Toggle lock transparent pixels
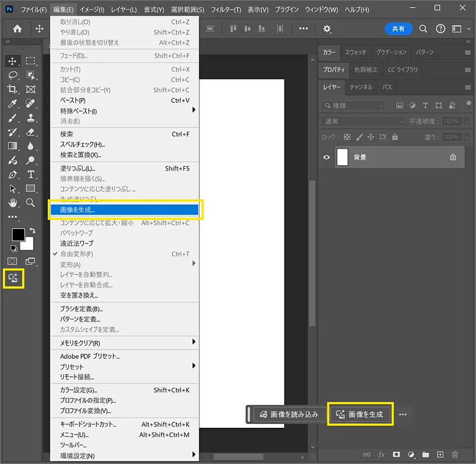This screenshot has width=476, height=464. (347, 137)
